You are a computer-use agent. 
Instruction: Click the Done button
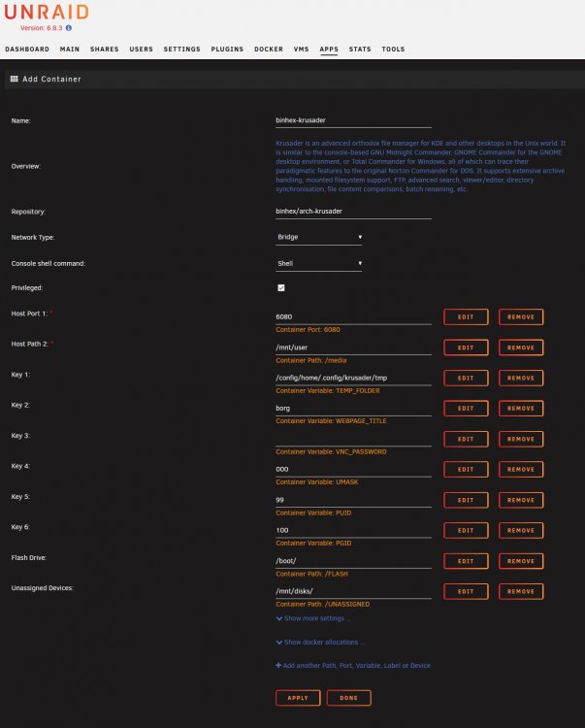coord(349,698)
